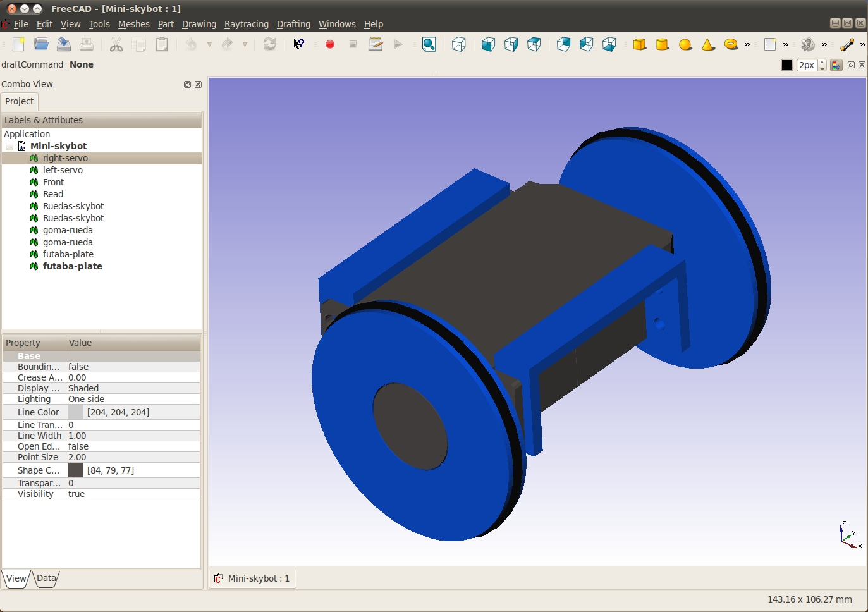
Task: Click the New document icon
Action: pos(18,44)
